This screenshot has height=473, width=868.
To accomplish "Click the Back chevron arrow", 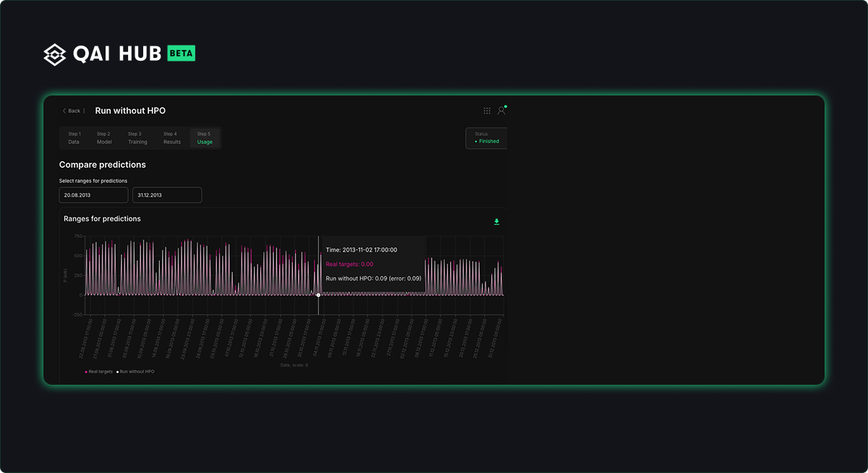I will (x=64, y=111).
